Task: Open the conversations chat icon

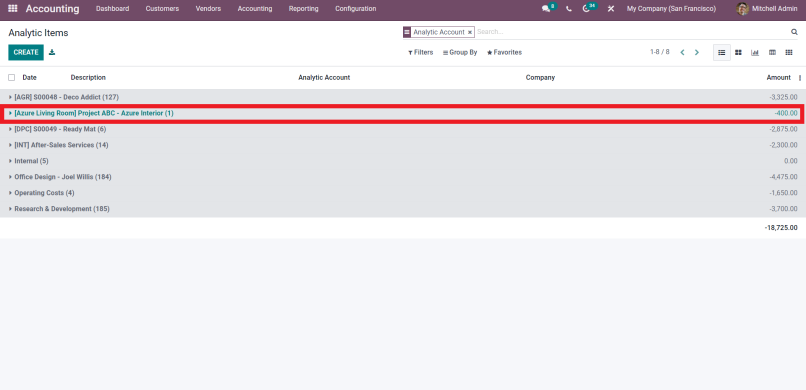Action: coord(546,9)
